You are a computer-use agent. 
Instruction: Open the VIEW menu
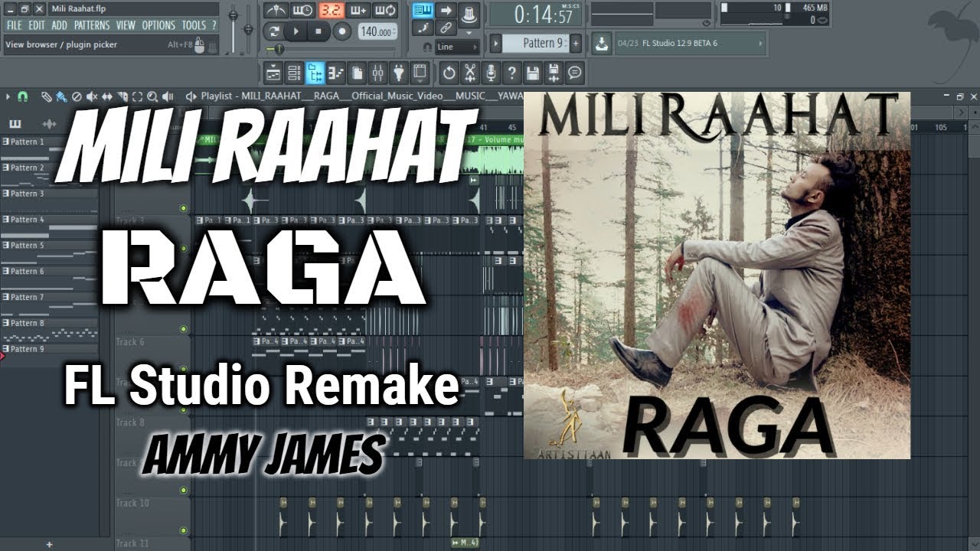[126, 25]
